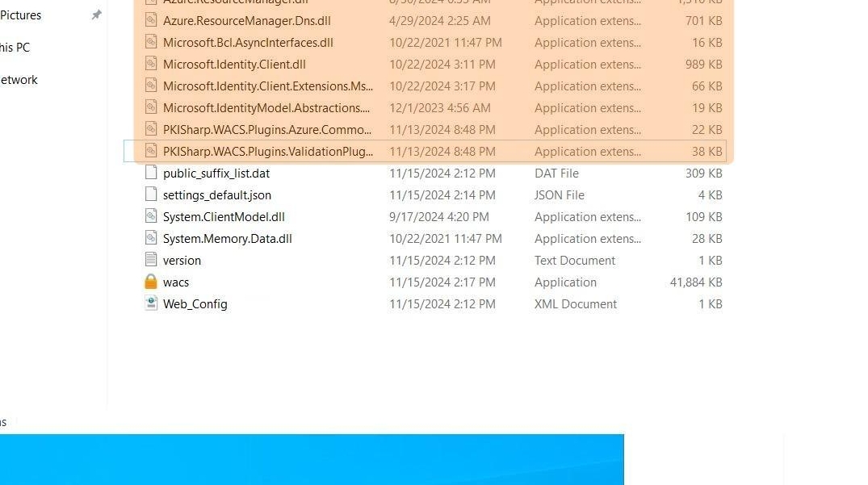This screenshot has height=485, width=868.
Task: Select This PC in the navigation pane
Action: click(15, 48)
